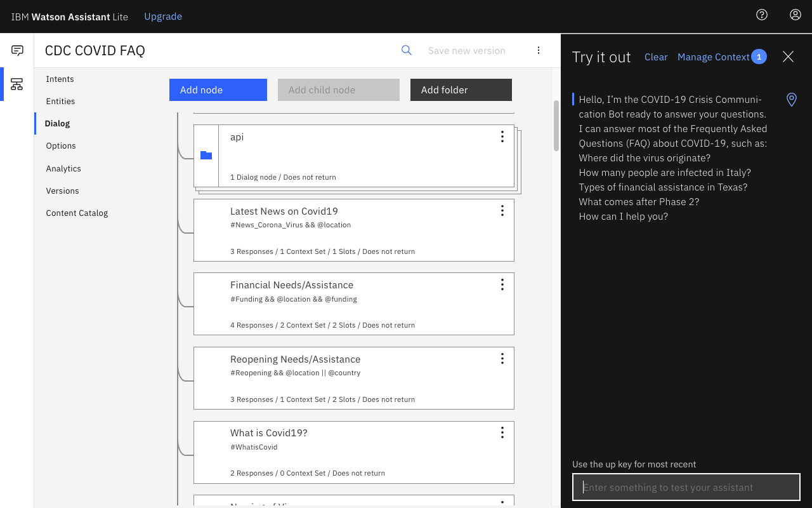812x508 pixels.
Task: Open options menu for Latest News on Covid19 node
Action: point(502,211)
